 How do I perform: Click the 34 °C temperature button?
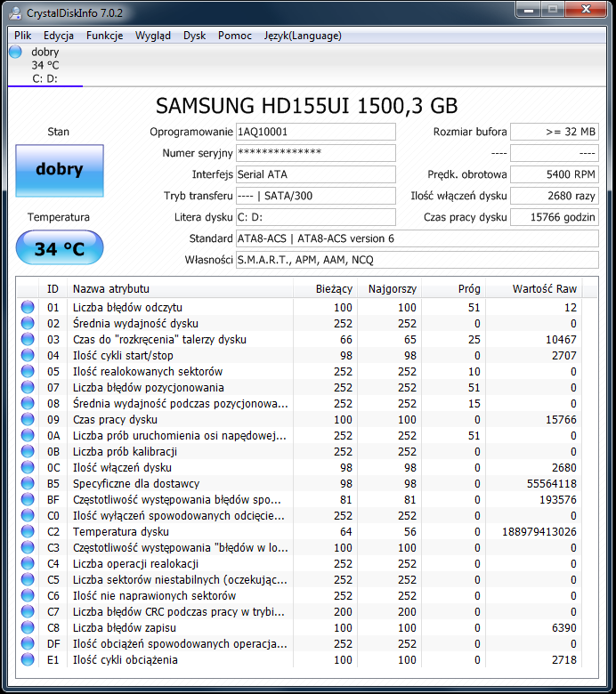tap(59, 248)
